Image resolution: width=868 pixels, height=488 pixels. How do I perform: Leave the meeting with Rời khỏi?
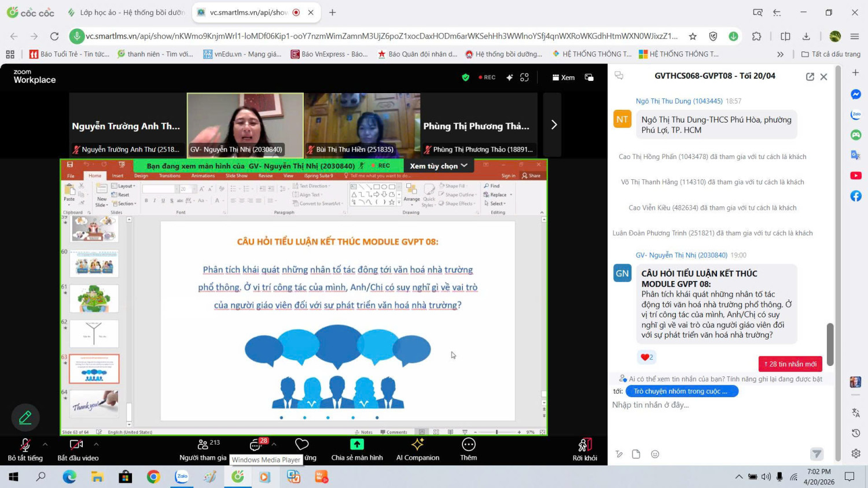(x=584, y=448)
